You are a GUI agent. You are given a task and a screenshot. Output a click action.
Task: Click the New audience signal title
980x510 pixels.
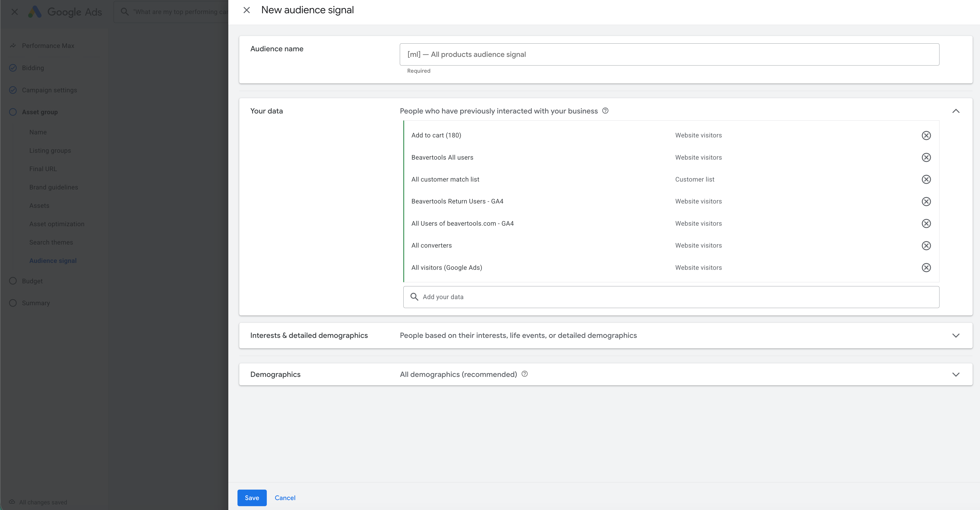(x=307, y=10)
